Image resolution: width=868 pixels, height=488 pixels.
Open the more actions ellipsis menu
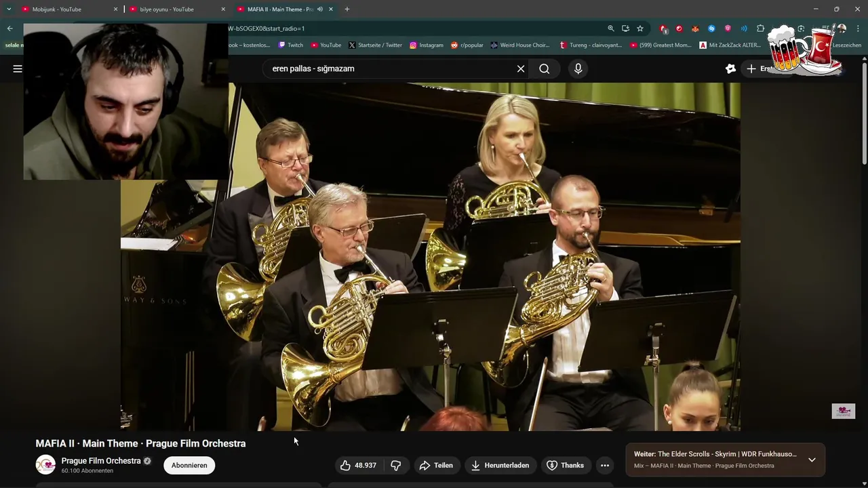click(x=605, y=465)
